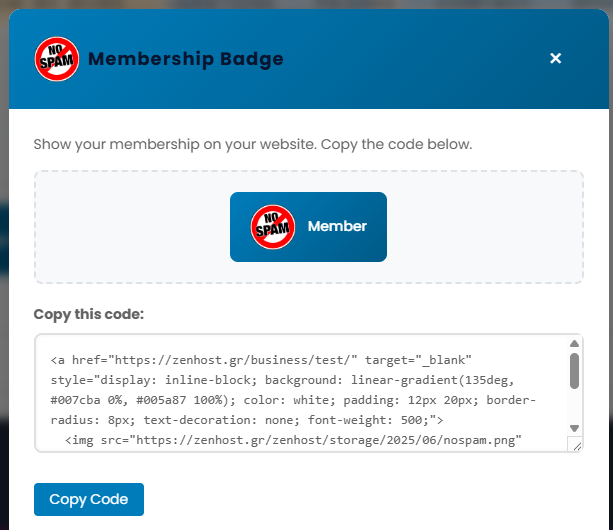Click the 'Copy this code:' label
Viewport: 613px width, 530px height.
point(89,314)
